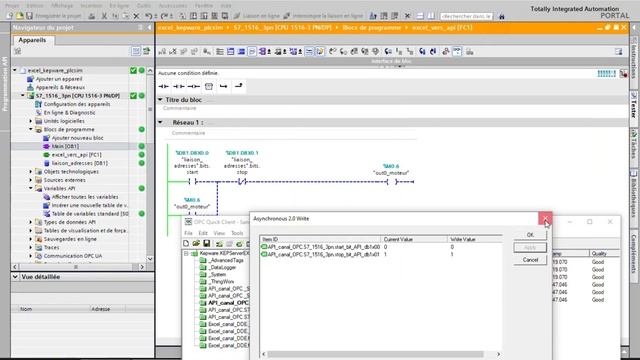Save the project with the floppy disk icon
Viewport: 640px width, 360px height.
[29, 16]
